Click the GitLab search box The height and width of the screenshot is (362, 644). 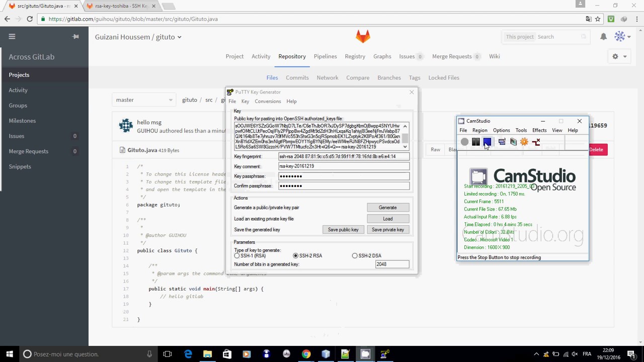546,37
